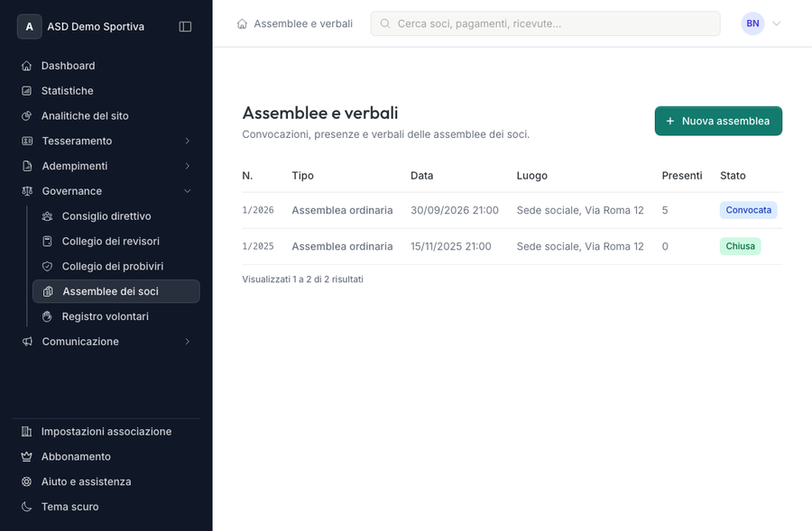Click the Analitiche del sito pie icon
812x531 pixels.
26,116
